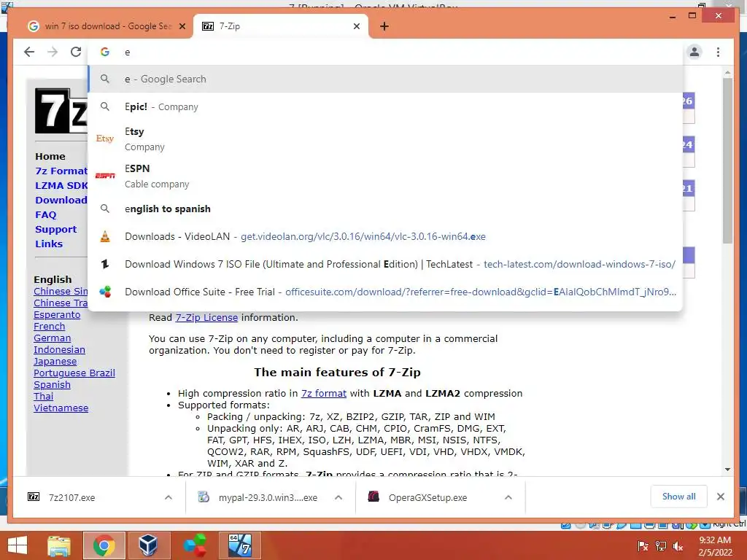This screenshot has width=747, height=560.
Task: Open the Links sidebar link
Action: click(49, 244)
